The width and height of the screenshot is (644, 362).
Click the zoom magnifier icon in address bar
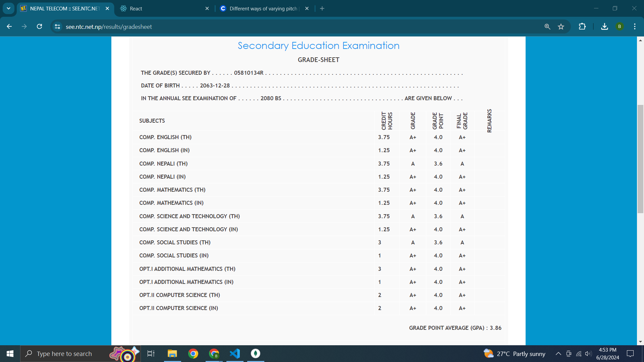click(x=547, y=26)
